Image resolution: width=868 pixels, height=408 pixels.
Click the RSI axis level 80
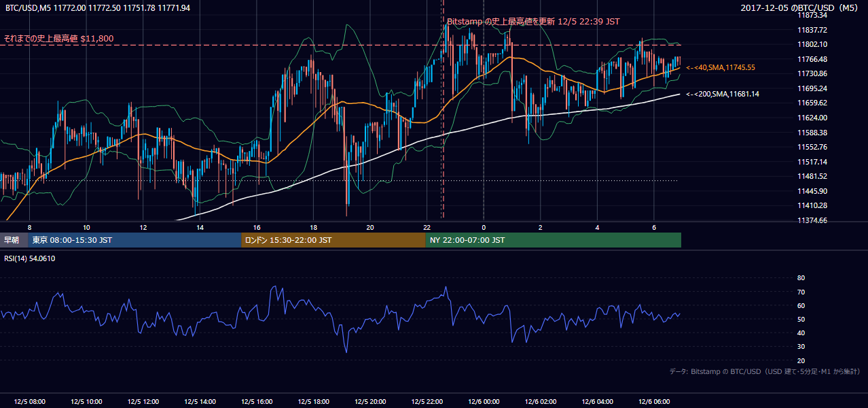pyautogui.click(x=801, y=278)
